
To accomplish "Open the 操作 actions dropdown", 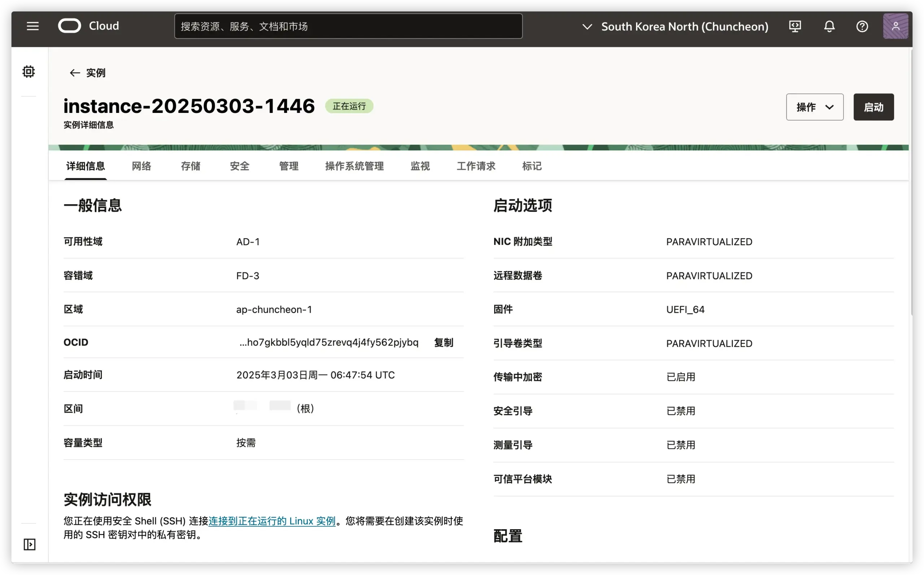I will pos(814,107).
